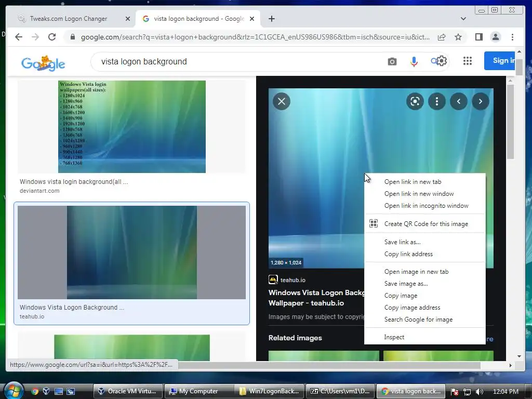This screenshot has height=399, width=532.
Task: Open Windows vista login background(all ... link
Action: (74, 182)
